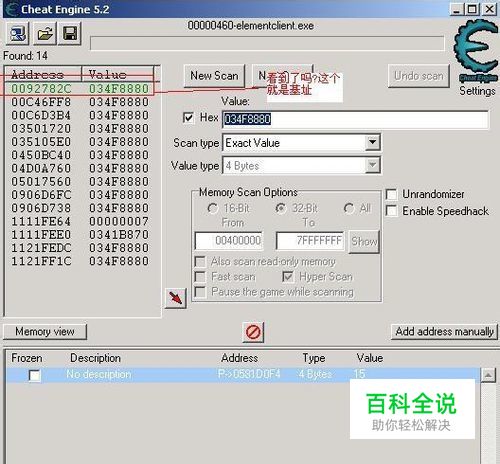
Task: Close the Cheat Engine window
Action: pos(489,9)
